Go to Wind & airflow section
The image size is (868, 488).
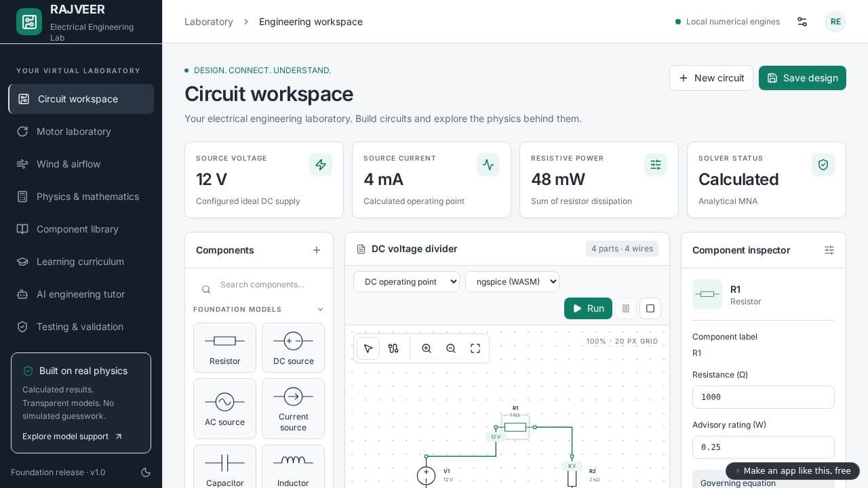pyautogui.click(x=81, y=164)
